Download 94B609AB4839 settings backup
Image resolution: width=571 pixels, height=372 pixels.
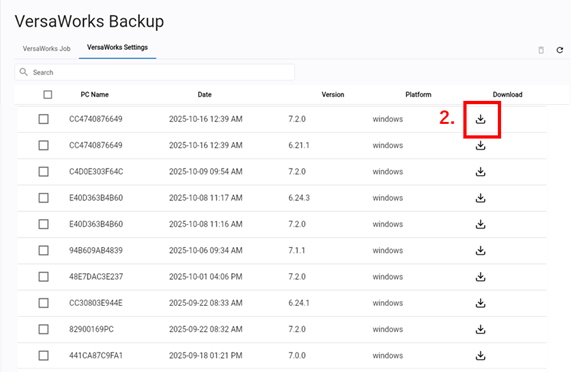pyautogui.click(x=480, y=250)
